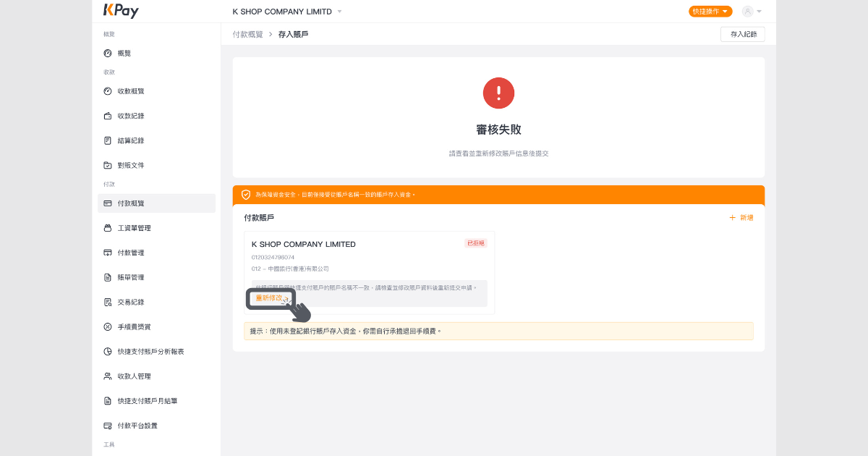The width and height of the screenshot is (868, 456).
Task: Open 工資單管理 via its sidebar icon
Action: (108, 228)
